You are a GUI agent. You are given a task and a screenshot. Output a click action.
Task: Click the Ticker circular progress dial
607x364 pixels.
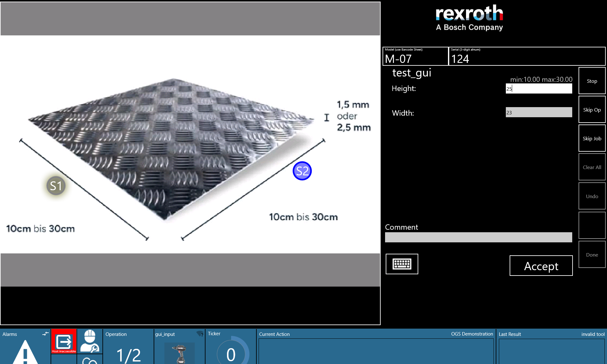click(x=231, y=351)
